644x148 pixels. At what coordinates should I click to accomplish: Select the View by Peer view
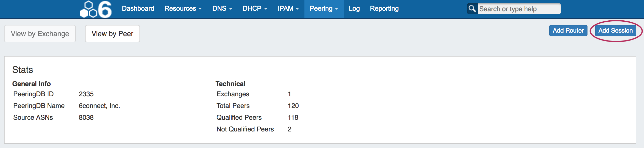tap(112, 34)
